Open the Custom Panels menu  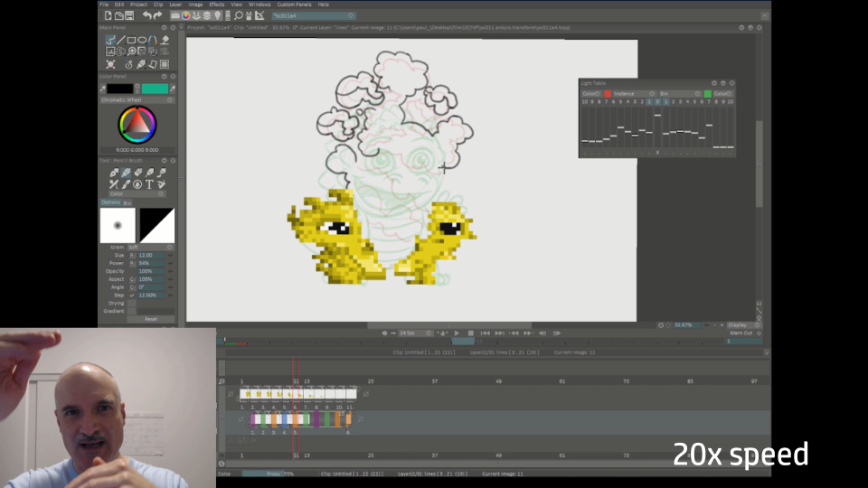point(294,5)
